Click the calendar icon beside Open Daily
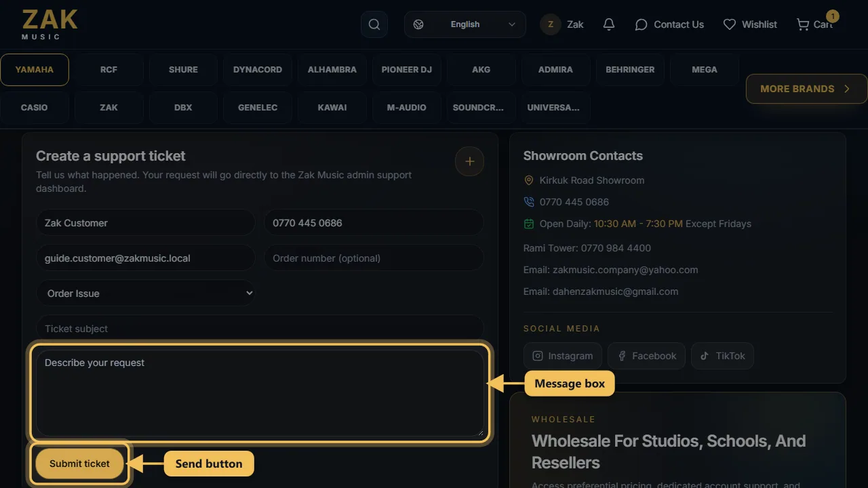The width and height of the screenshot is (868, 488). [x=529, y=224]
